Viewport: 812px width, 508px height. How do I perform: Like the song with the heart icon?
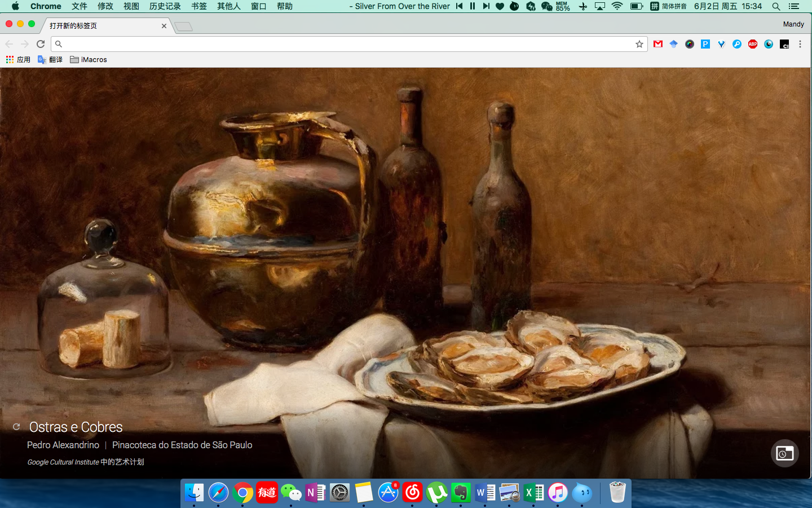[x=500, y=6]
